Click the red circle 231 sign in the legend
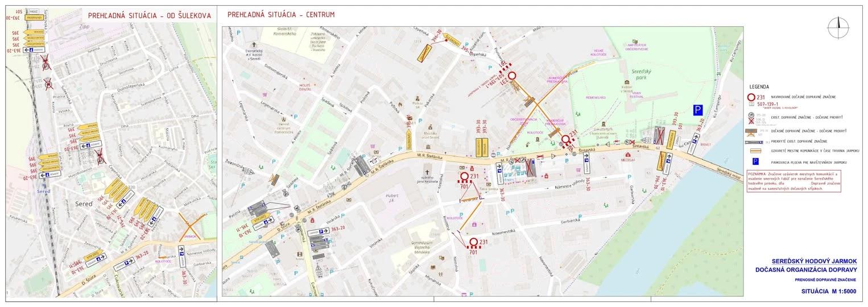This screenshot has width=868, height=307. pos(751,97)
